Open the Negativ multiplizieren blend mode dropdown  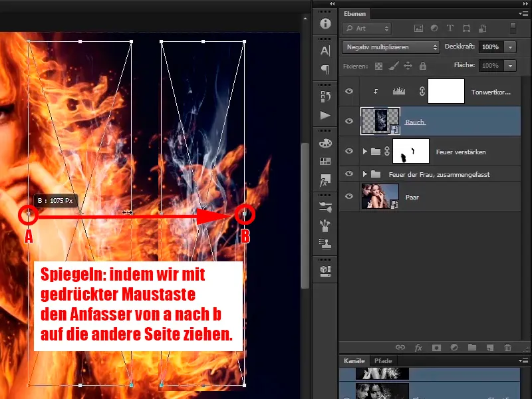coord(391,47)
